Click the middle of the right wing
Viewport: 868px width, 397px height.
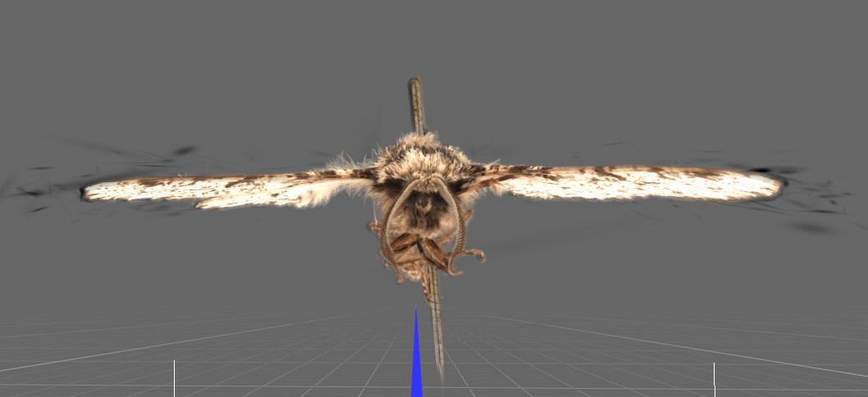click(632, 182)
